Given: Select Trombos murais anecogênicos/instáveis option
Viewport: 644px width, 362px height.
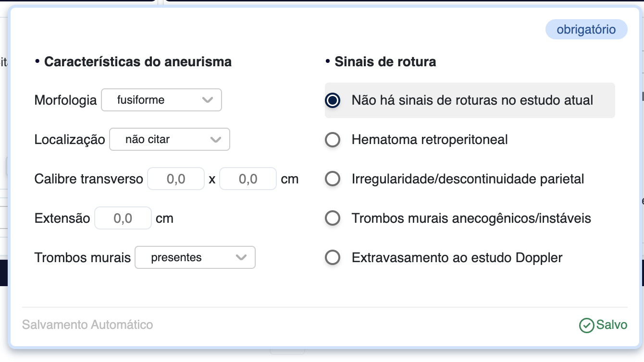Looking at the screenshot, I should (x=333, y=218).
